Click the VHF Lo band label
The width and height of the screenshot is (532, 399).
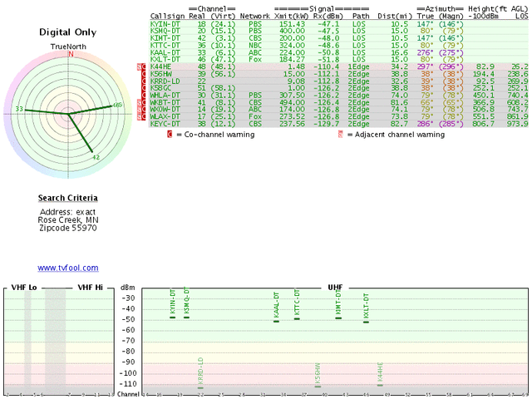click(x=24, y=288)
